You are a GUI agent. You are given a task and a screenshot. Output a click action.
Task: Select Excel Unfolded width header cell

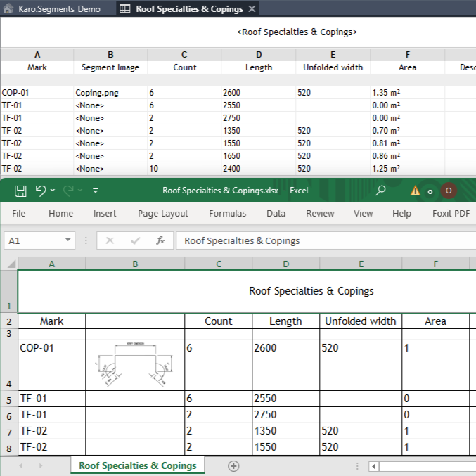pos(361,321)
